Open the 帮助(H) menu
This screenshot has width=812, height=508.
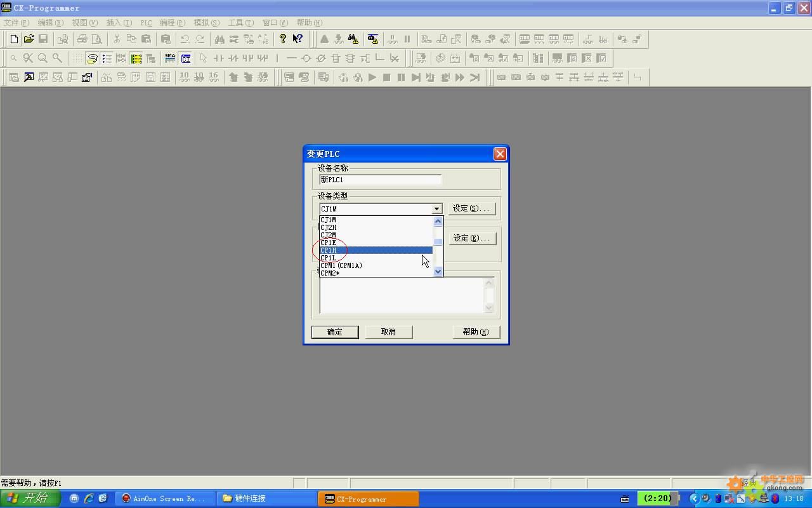coord(310,23)
